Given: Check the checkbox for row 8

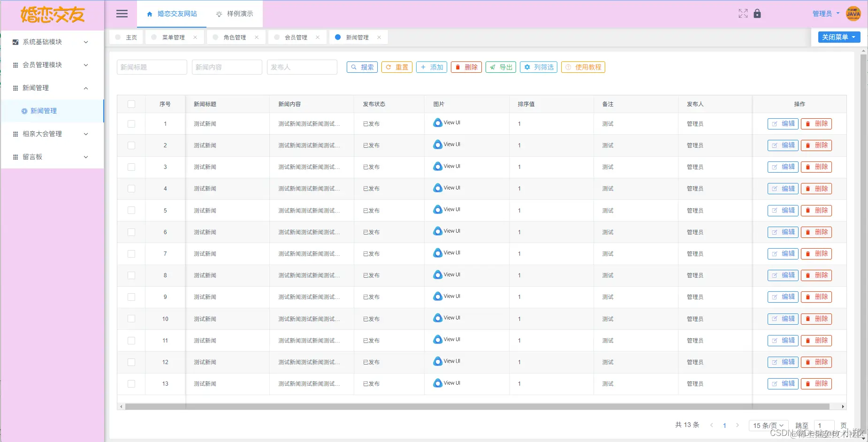Looking at the screenshot, I should pyautogui.click(x=131, y=275).
